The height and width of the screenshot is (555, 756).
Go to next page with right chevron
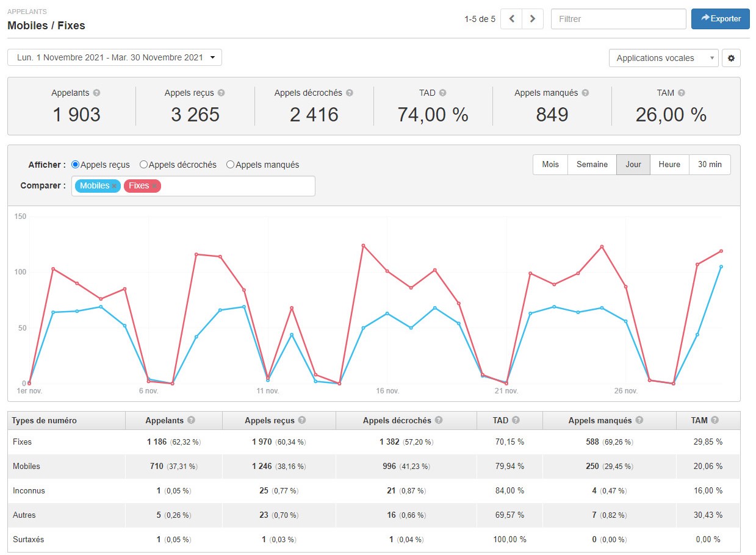[532, 19]
